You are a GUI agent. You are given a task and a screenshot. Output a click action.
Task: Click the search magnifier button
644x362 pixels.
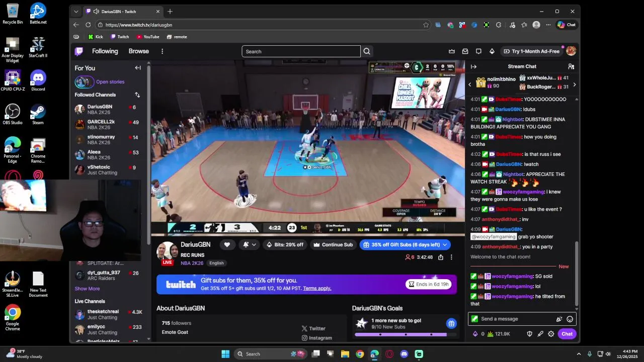click(367, 51)
